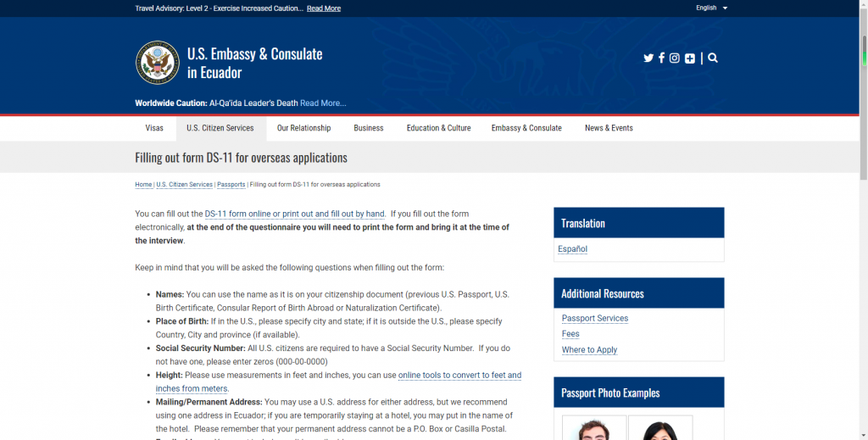868x440 pixels.
Task: Open the embassy's Instagram icon
Action: [674, 58]
